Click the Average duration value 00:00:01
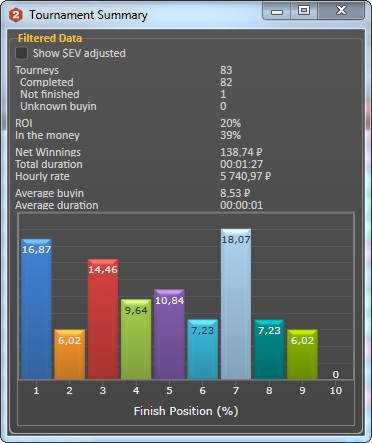Image resolution: width=372 pixels, height=443 pixels. coord(241,205)
